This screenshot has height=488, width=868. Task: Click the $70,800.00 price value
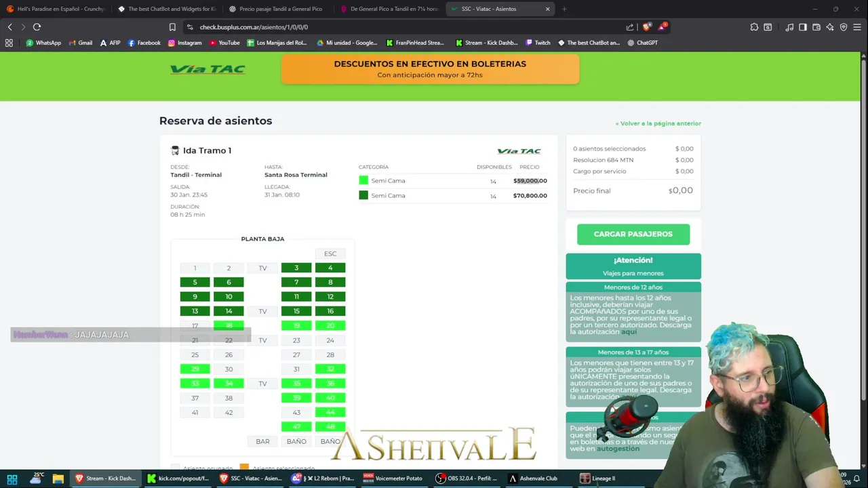(530, 196)
